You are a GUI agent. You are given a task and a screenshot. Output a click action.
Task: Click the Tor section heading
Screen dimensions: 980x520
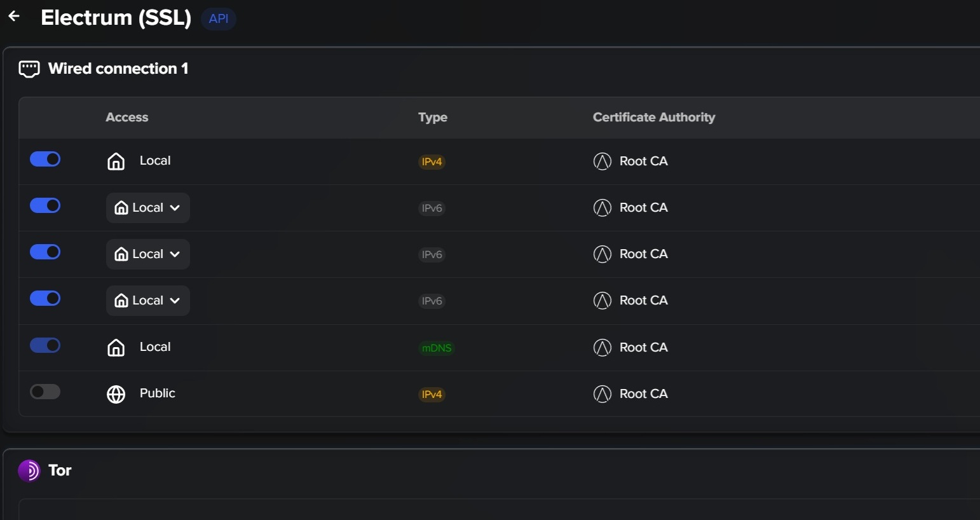(x=60, y=470)
